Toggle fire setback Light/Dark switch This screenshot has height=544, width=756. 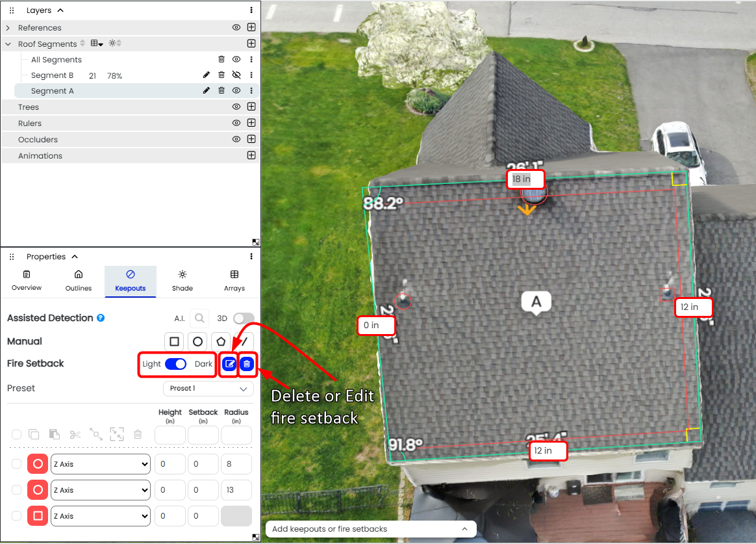pos(175,364)
